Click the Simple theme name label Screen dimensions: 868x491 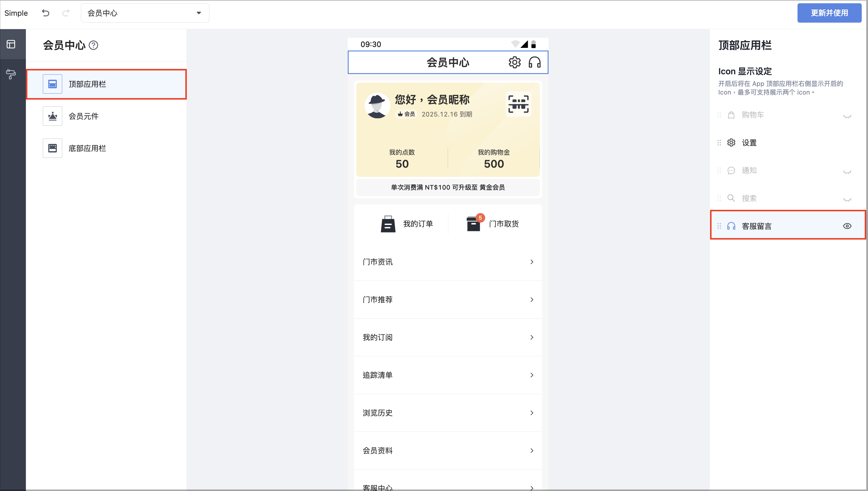(16, 13)
